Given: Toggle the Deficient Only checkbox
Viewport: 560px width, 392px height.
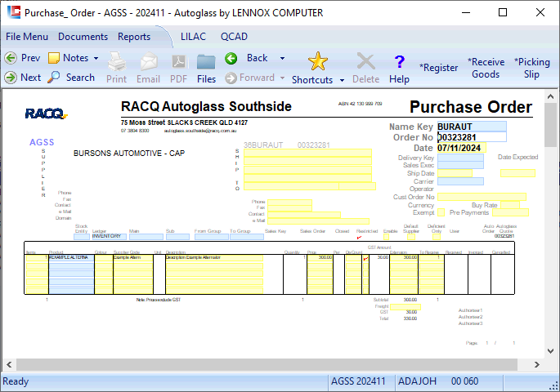Looking at the screenshot, I should coord(437,237).
